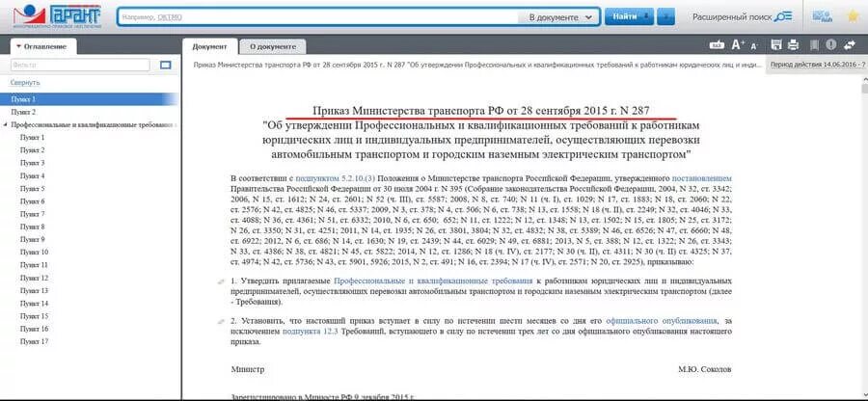Click the pencil comment icon beside paragraph 1
The image size is (868, 401).
coord(222,282)
